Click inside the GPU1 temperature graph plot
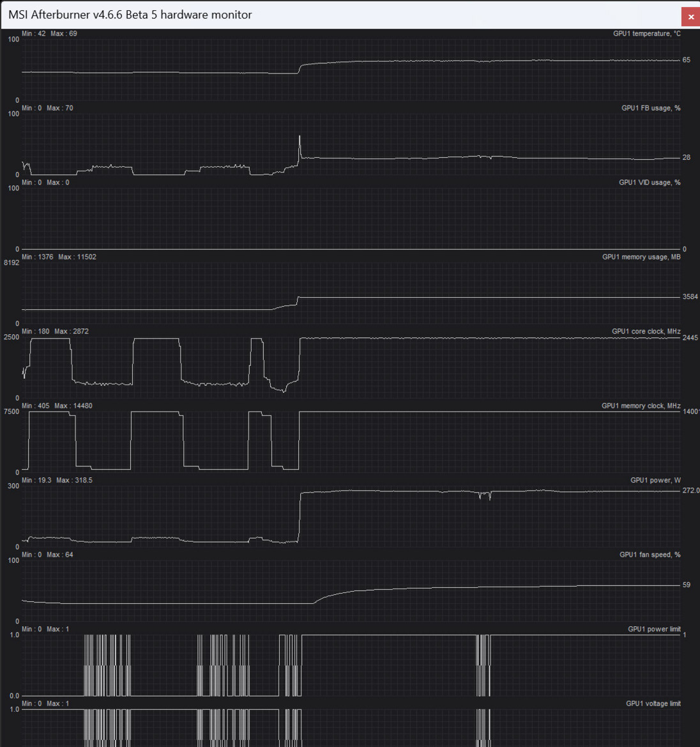Screen dimensions: 700x747 pyautogui.click(x=351, y=70)
